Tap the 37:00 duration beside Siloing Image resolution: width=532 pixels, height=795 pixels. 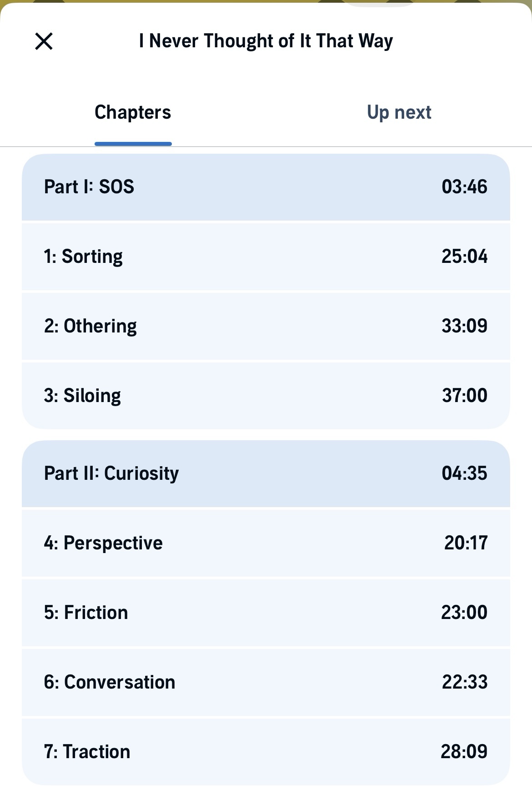tap(464, 396)
